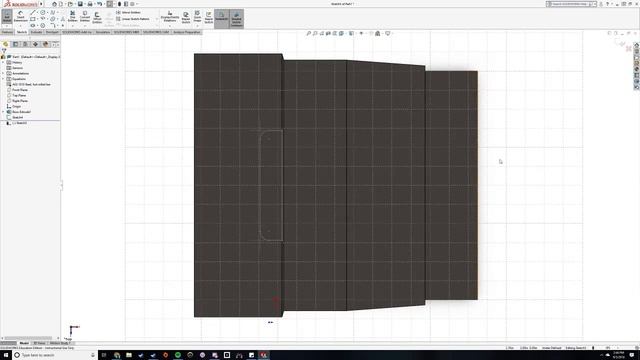The height and width of the screenshot is (360, 640).
Task: Open the Circle tool dropdown arrow
Action: point(47,13)
